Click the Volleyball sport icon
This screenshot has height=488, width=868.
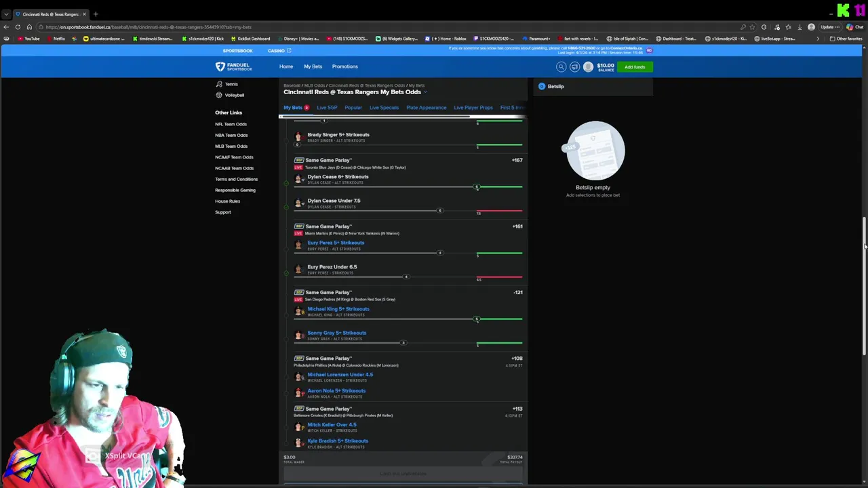[219, 95]
